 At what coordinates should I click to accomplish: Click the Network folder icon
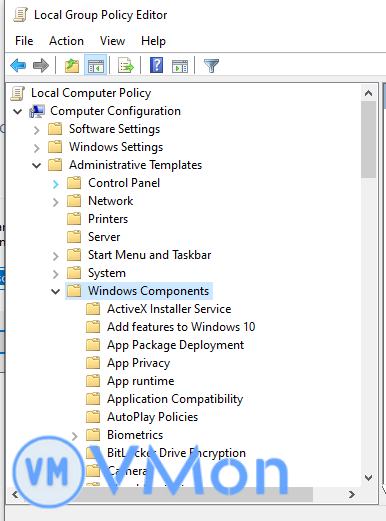point(74,201)
